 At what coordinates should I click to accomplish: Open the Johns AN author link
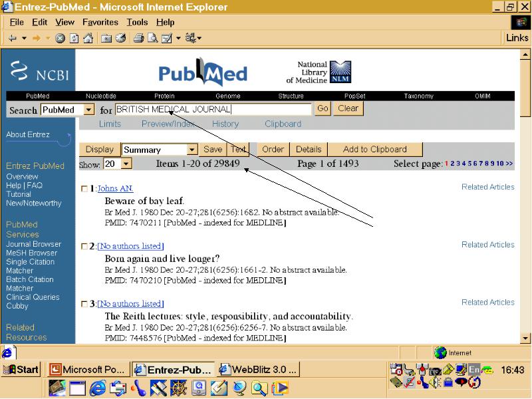[x=115, y=188]
